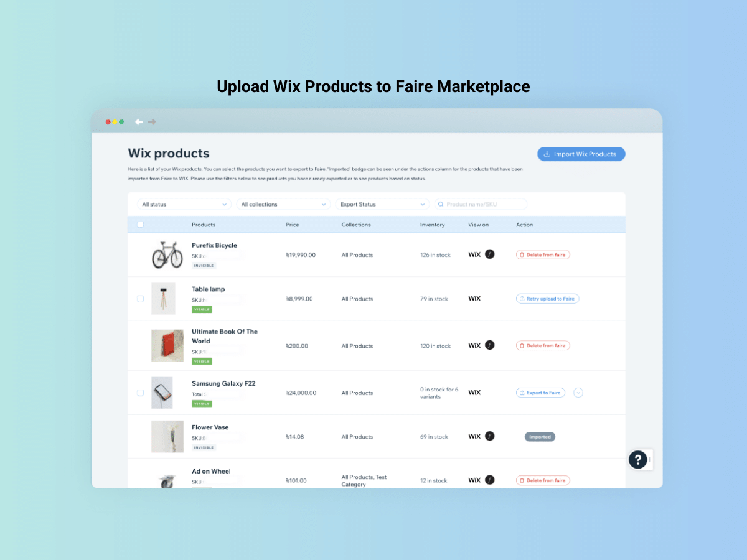
Task: Check the Table lamp row checkbox
Action: [x=140, y=299]
